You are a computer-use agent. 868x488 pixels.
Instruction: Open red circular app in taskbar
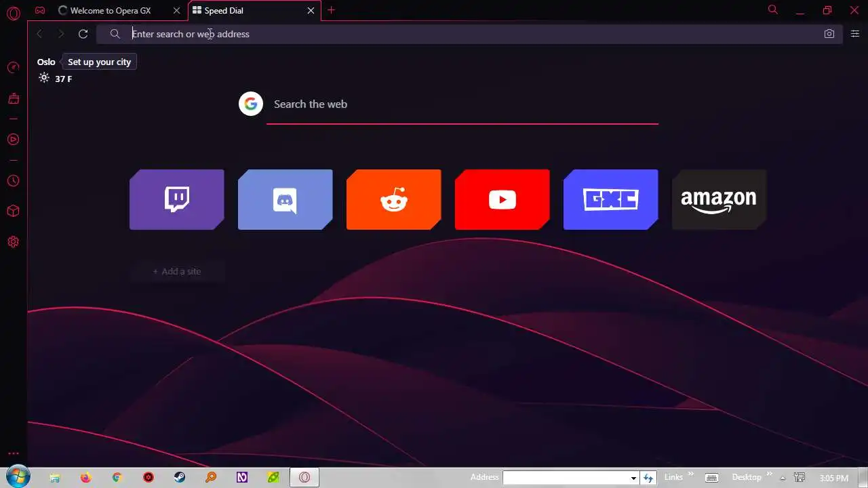[149, 477]
